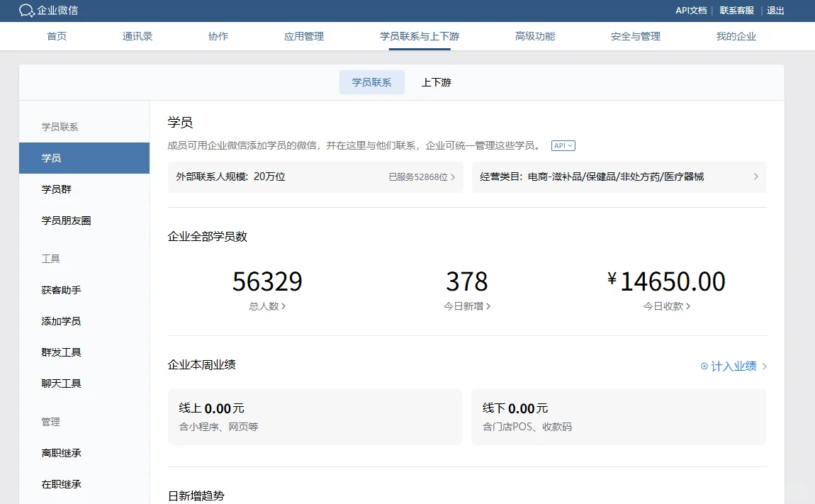Open the 安全与管理 menu
Image resolution: width=815 pixels, height=504 pixels.
click(635, 36)
